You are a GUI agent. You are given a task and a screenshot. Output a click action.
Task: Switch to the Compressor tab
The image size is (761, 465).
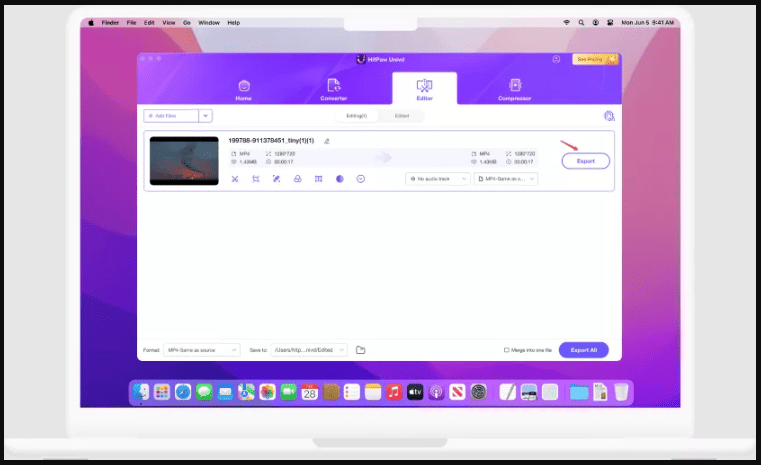[515, 90]
